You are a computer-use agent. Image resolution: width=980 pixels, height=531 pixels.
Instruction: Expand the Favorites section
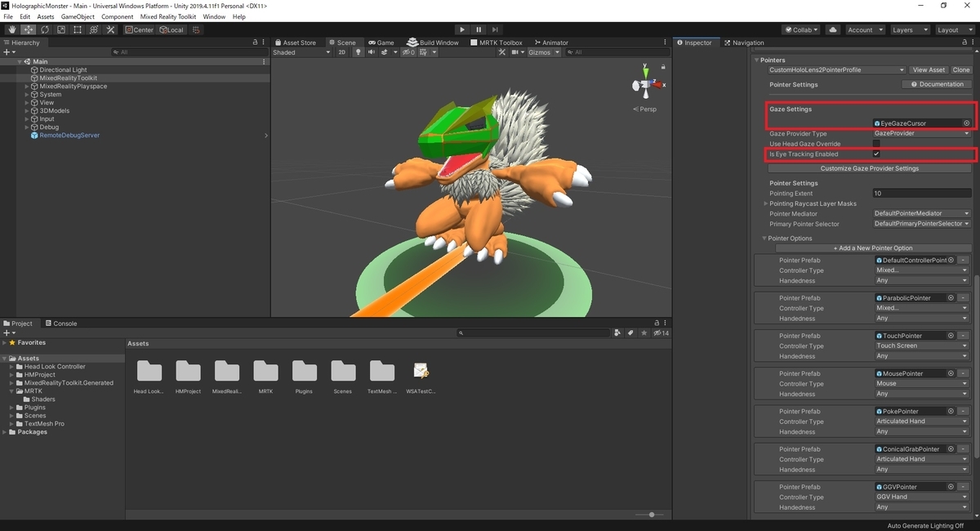(x=5, y=343)
